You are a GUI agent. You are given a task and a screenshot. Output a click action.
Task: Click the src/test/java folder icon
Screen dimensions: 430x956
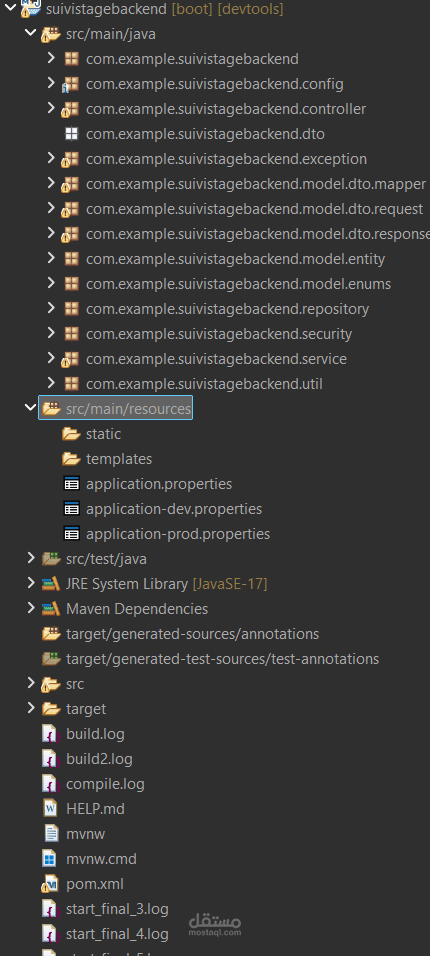pos(51,558)
